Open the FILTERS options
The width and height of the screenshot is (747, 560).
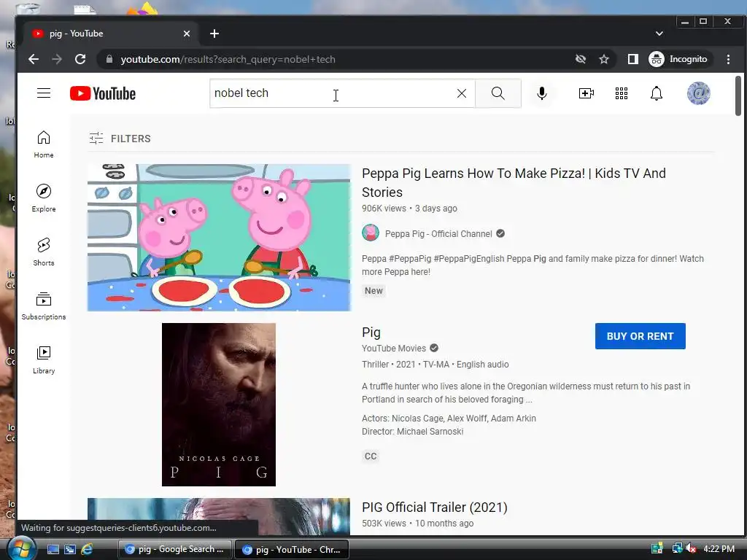pyautogui.click(x=120, y=139)
